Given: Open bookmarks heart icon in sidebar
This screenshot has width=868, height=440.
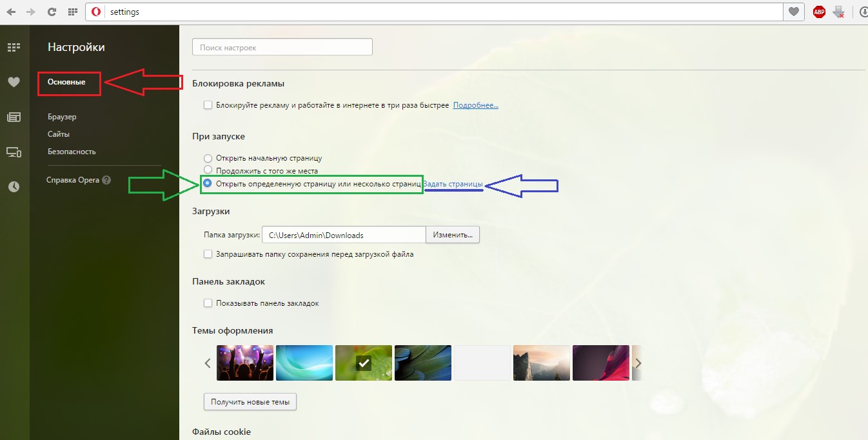Looking at the screenshot, I should coord(14,82).
